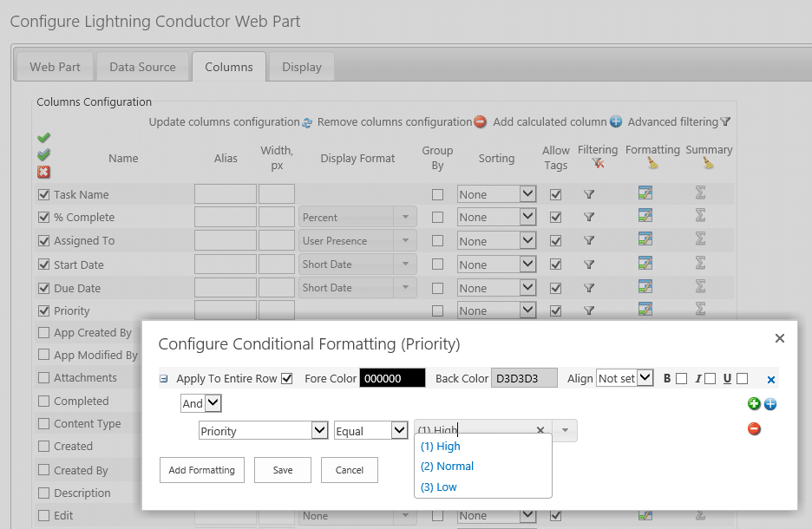Clear all filtering via header funnel icon

pyautogui.click(x=598, y=164)
